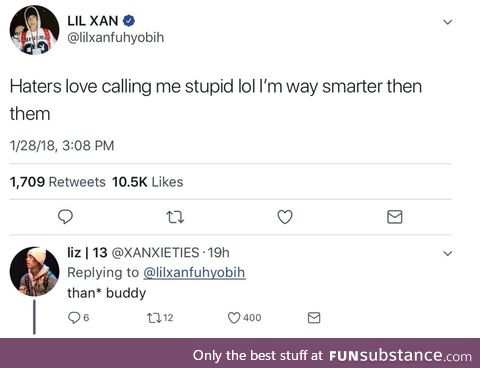Open liz's profile avatar
Viewport: 480px width, 368px height.
click(34, 271)
